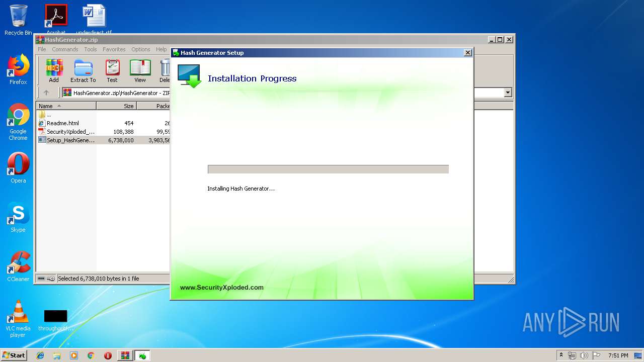
Task: Show hidden tray icons arrow
Action: [561, 355]
